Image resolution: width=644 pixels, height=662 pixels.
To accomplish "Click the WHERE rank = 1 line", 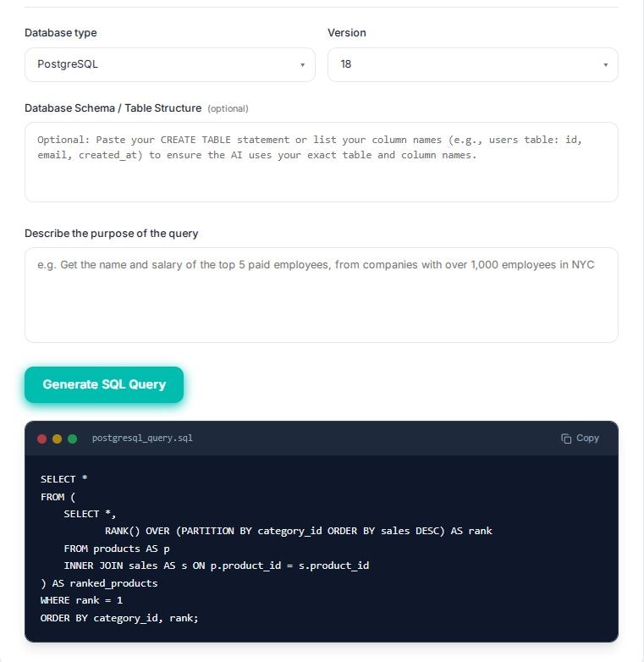I will click(x=81, y=600).
